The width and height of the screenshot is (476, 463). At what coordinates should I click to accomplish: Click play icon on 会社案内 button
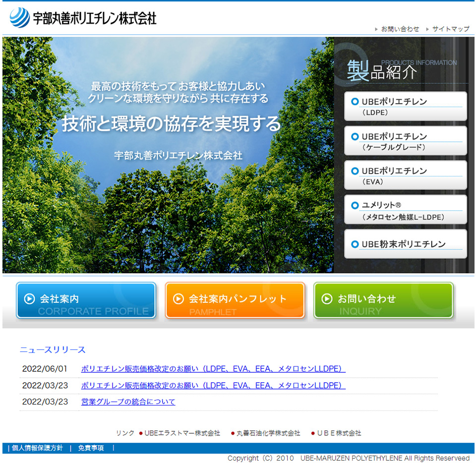(x=29, y=299)
